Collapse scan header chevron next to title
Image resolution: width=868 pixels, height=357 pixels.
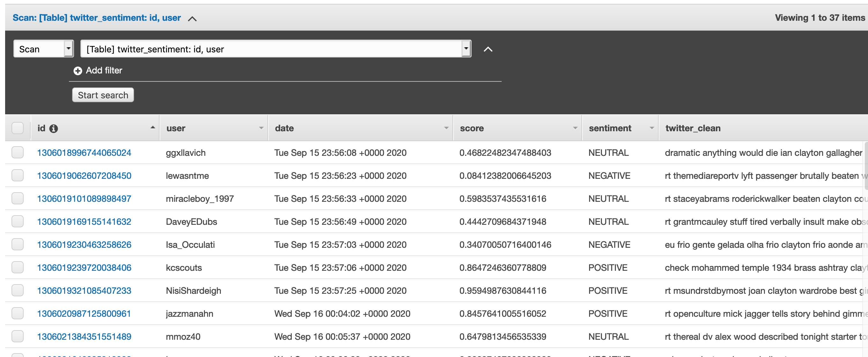192,19
